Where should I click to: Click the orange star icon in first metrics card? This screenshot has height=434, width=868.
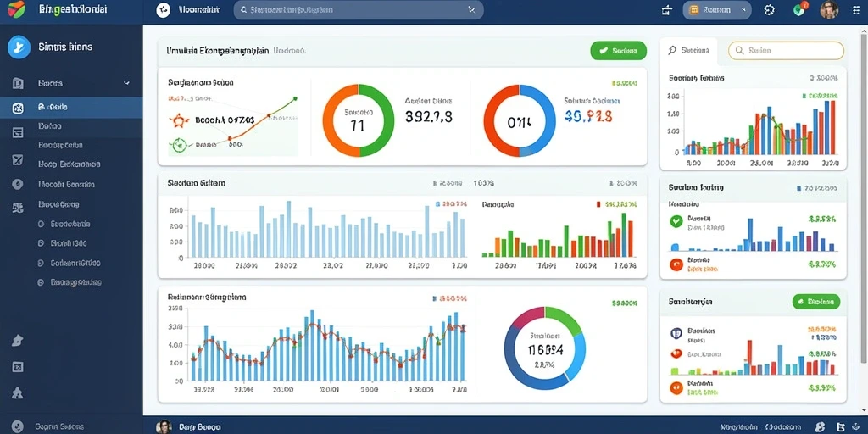(179, 119)
